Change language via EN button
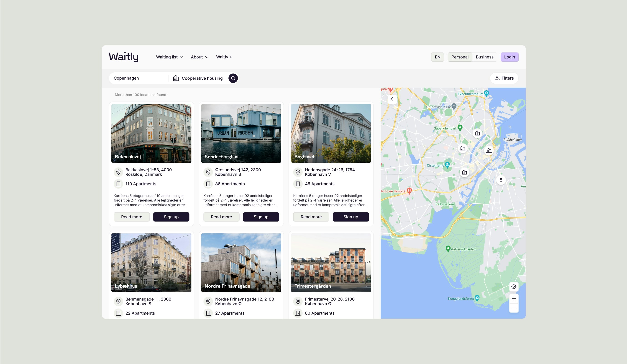627x364 pixels. point(438,57)
